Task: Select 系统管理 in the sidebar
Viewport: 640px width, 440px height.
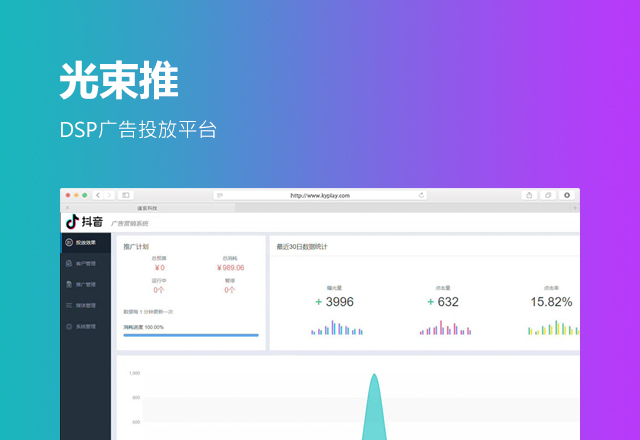Action: (86, 326)
